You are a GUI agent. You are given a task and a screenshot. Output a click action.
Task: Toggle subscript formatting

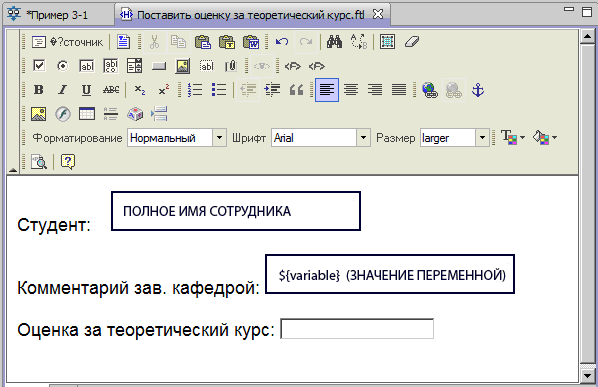click(140, 90)
